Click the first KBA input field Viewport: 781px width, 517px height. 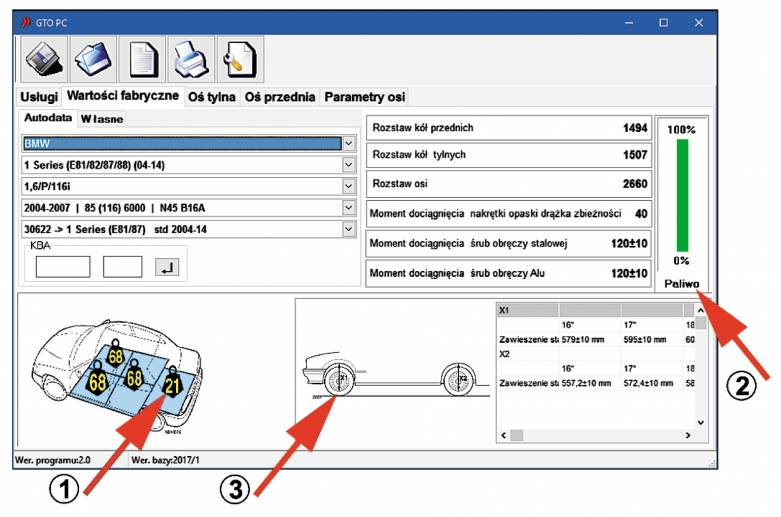pos(63,267)
